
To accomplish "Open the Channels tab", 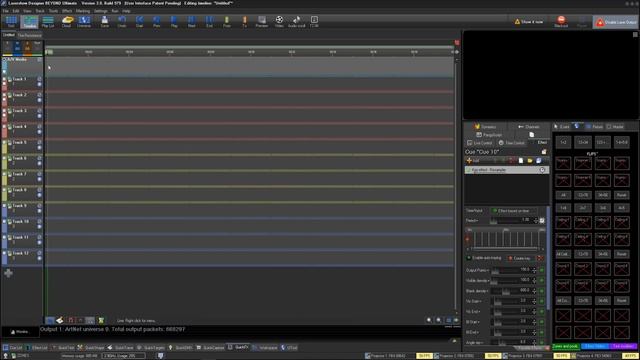I will [529, 127].
